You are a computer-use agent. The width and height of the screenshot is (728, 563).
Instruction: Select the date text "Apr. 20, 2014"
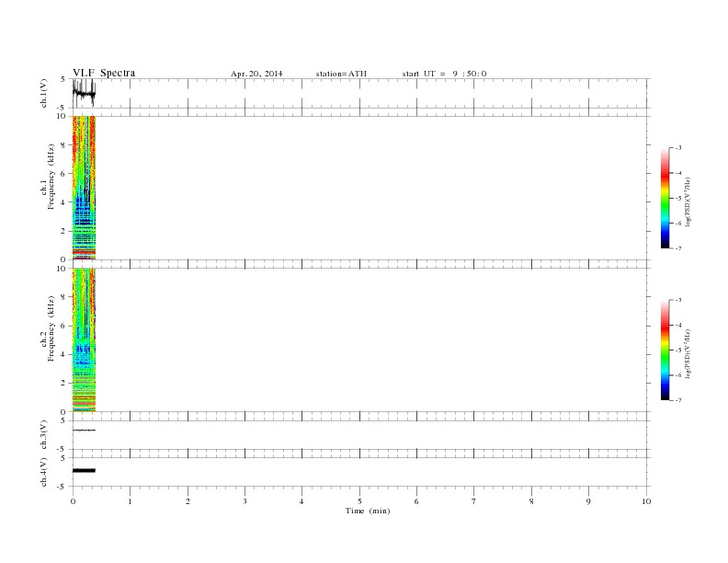(x=256, y=74)
